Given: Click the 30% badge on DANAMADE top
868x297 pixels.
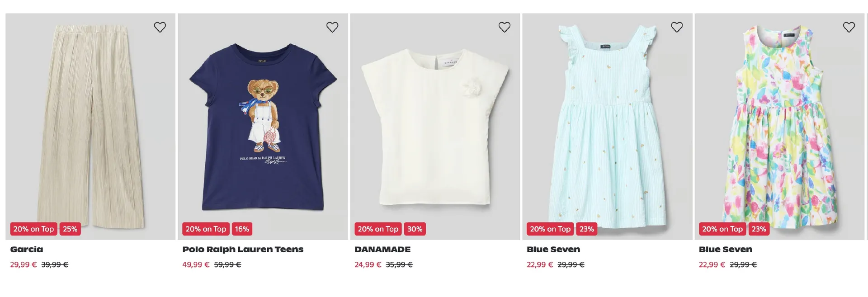Looking at the screenshot, I should click(415, 229).
